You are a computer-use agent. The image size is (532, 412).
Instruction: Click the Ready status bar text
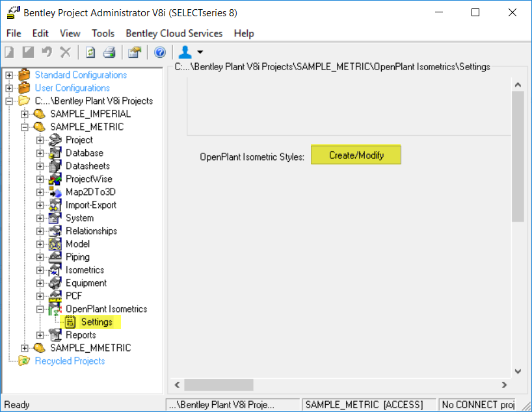pos(17,405)
